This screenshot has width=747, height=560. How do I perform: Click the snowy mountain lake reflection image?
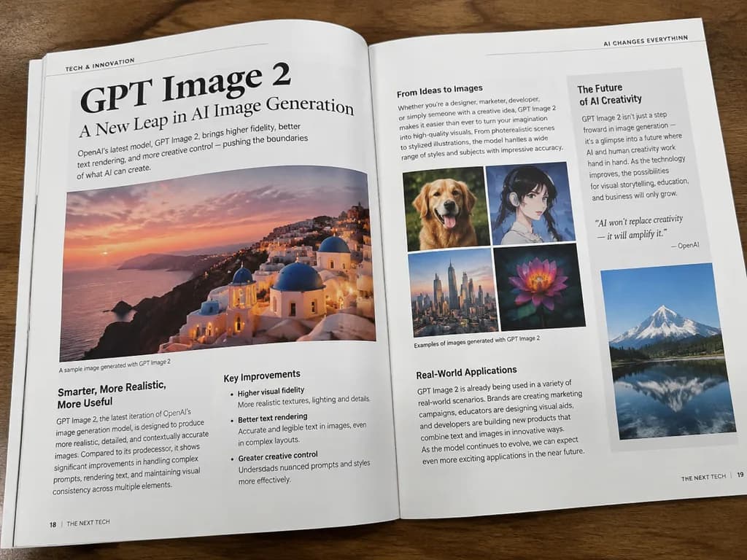pyautogui.click(x=668, y=351)
